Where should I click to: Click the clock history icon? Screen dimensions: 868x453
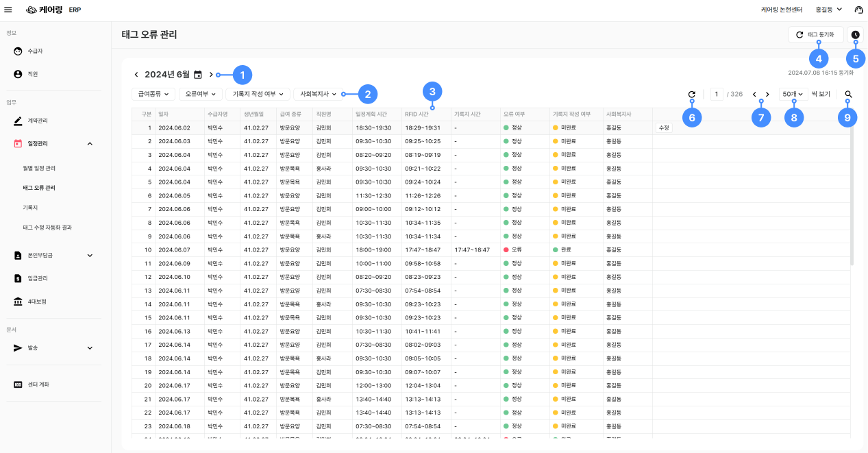[855, 34]
